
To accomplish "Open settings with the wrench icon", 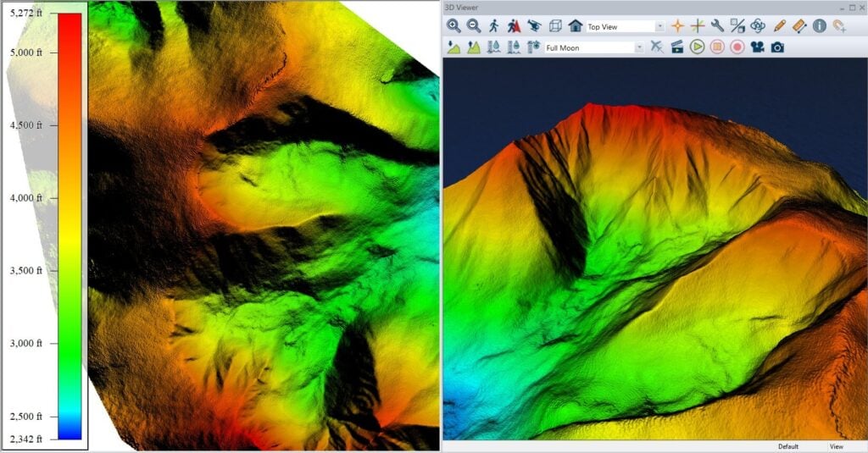I will (717, 26).
